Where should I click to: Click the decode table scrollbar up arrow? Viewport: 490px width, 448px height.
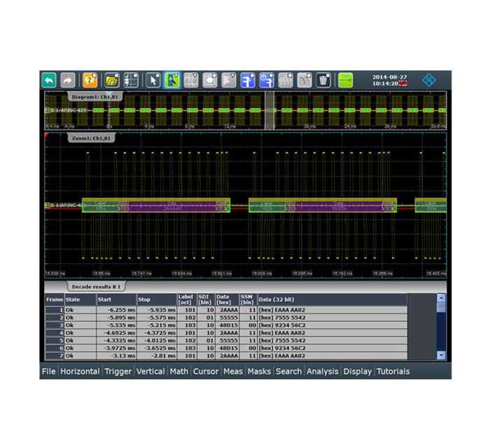(441, 297)
